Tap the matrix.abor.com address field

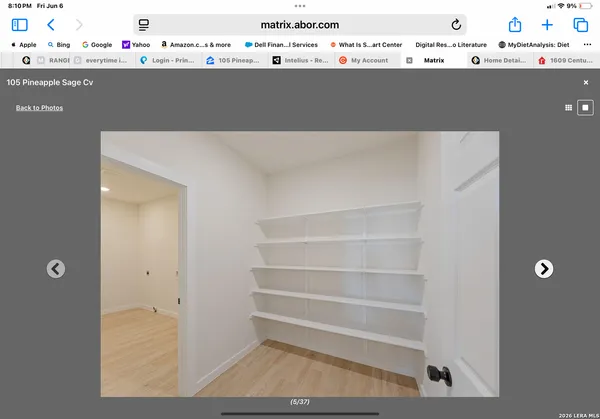click(300, 24)
